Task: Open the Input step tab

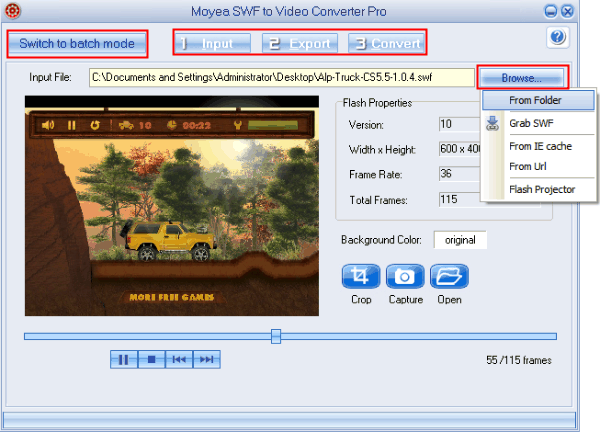Action: tap(212, 43)
